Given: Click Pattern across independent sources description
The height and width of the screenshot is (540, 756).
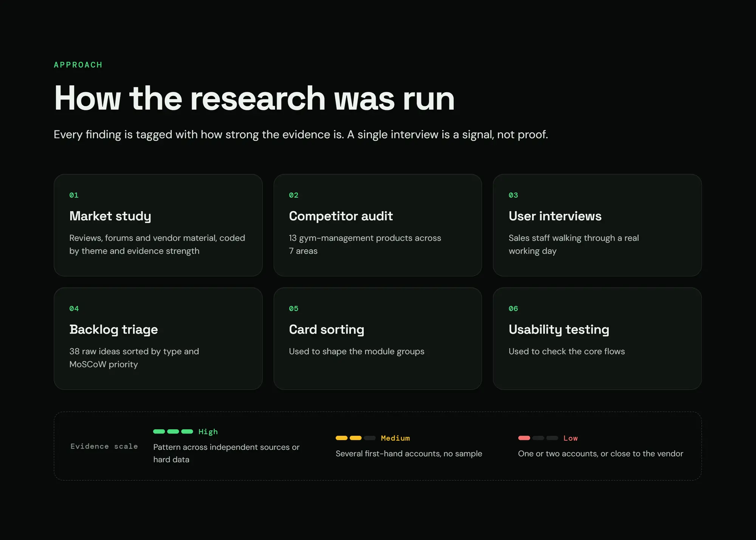Looking at the screenshot, I should [x=226, y=453].
